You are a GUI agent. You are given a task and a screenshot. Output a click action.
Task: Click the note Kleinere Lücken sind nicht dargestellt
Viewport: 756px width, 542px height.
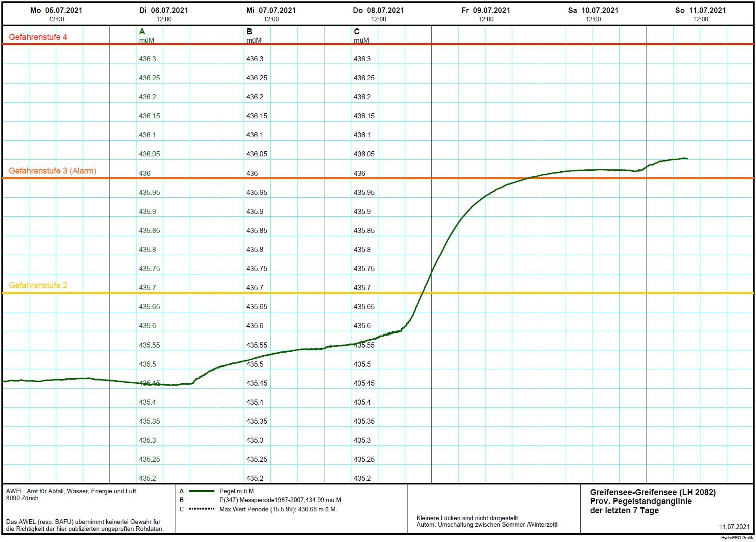(468, 518)
